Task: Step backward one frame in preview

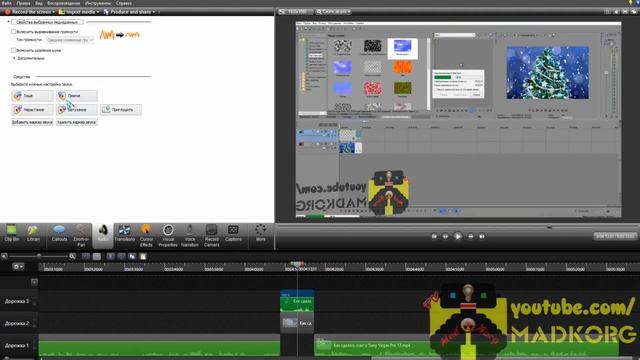Action: click(x=445, y=236)
